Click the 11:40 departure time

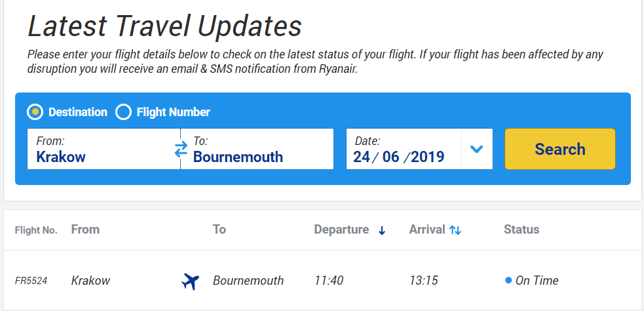[x=329, y=281]
